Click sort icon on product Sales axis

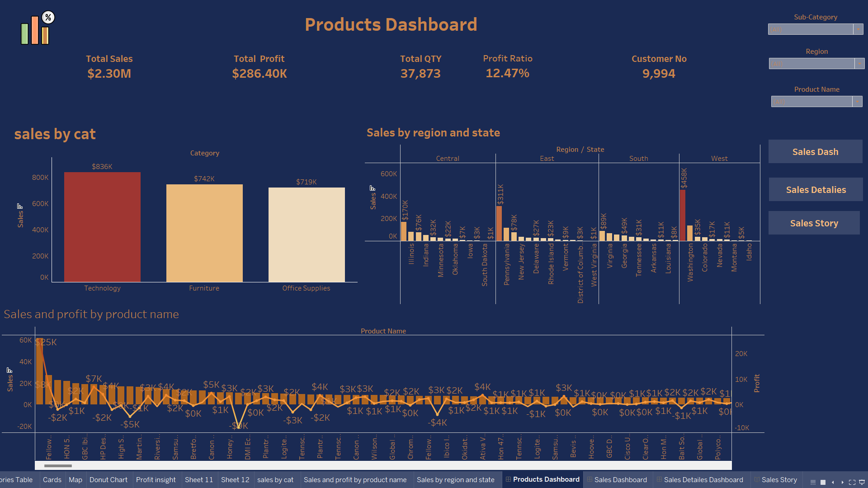point(9,370)
